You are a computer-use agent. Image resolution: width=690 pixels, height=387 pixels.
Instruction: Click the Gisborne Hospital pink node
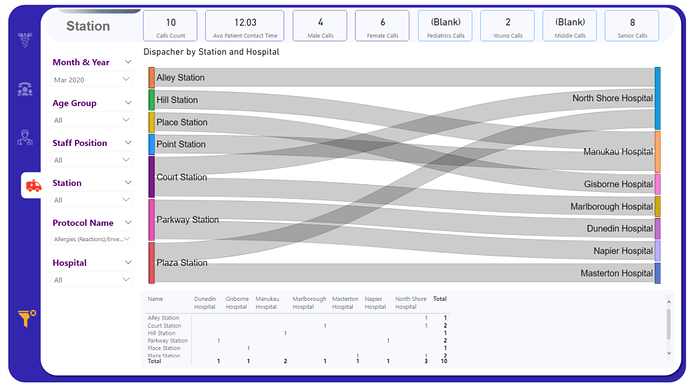(657, 184)
